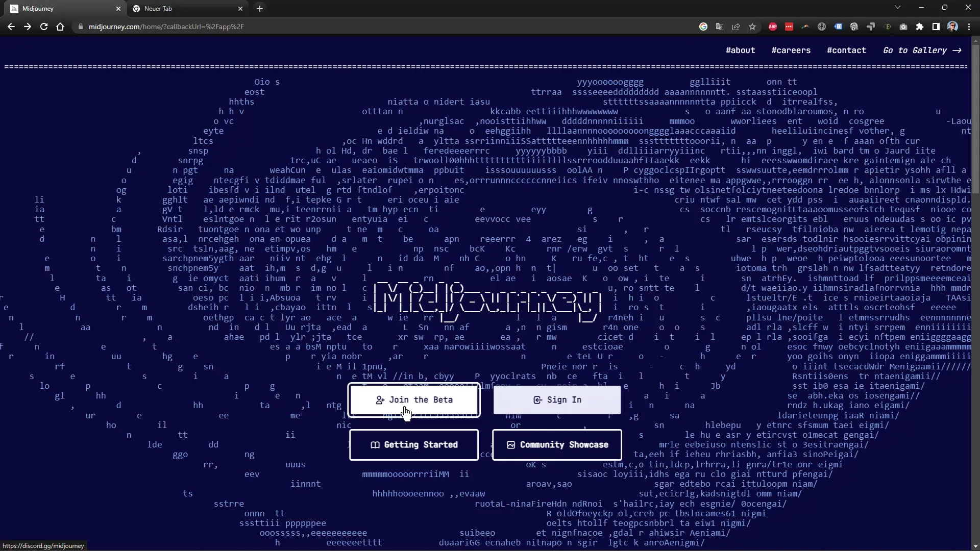980x551 pixels.
Task: Click the Midjourney ASCII logo
Action: (488, 302)
